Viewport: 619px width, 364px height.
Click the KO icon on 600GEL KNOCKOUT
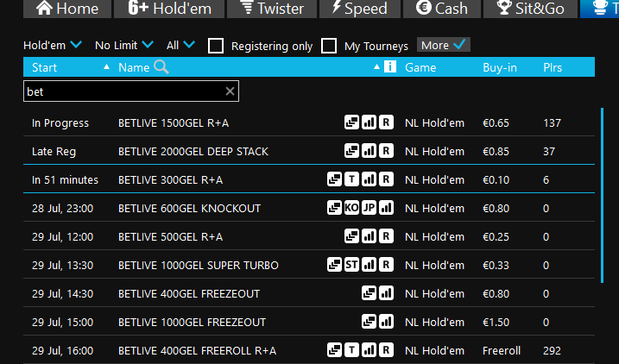coord(351,208)
